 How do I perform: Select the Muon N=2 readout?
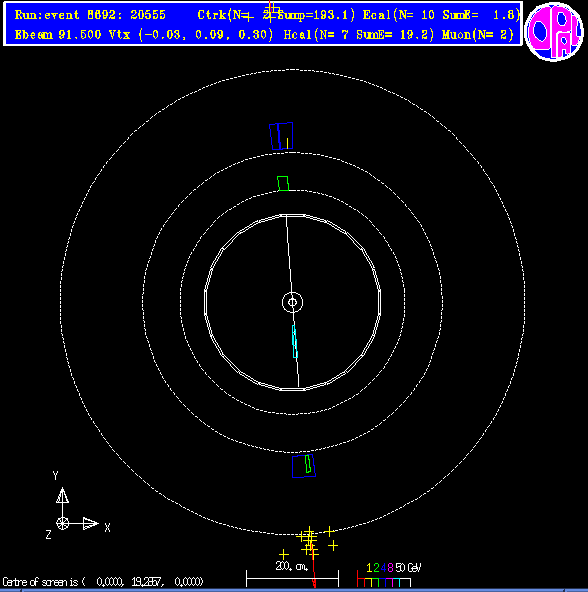478,35
